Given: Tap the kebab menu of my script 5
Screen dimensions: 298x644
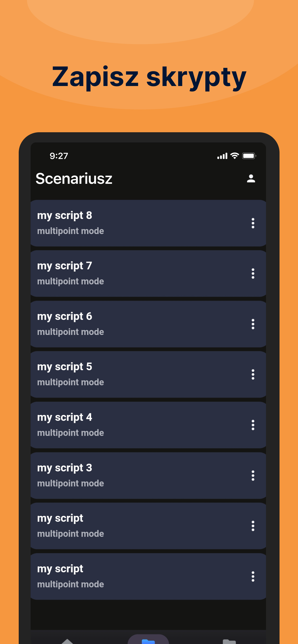Looking at the screenshot, I should (x=253, y=374).
